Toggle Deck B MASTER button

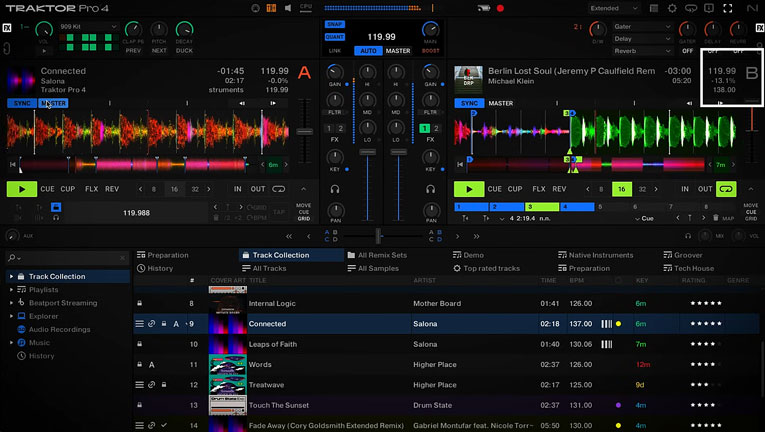tap(501, 103)
